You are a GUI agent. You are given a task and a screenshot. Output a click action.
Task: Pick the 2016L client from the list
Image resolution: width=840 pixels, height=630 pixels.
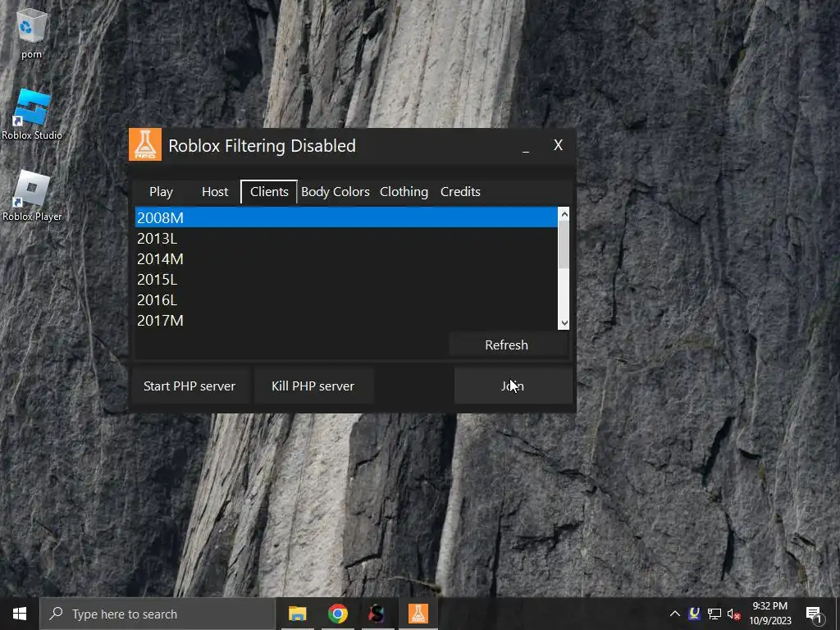click(x=346, y=300)
